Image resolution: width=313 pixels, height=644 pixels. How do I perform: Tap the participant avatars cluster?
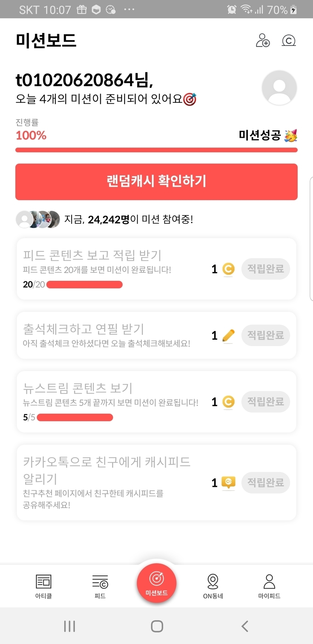click(38, 219)
